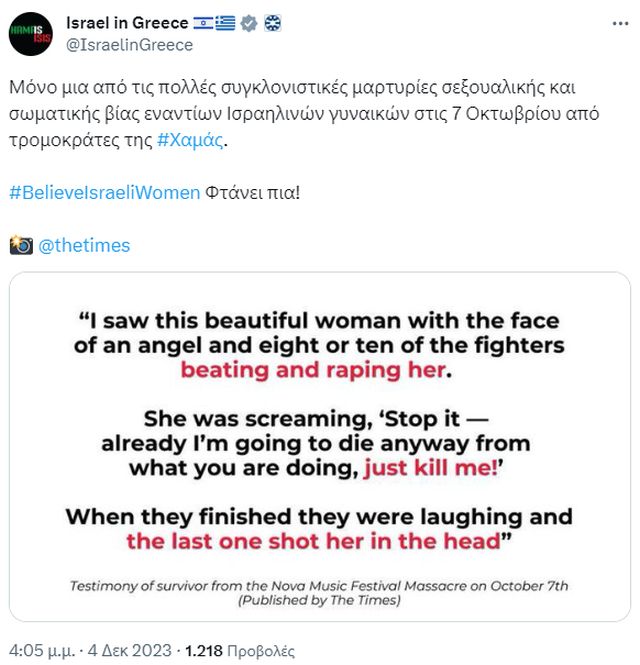The width and height of the screenshot is (640, 665).
Task: Click the grey verified checkmark badge
Action: pyautogui.click(x=249, y=23)
